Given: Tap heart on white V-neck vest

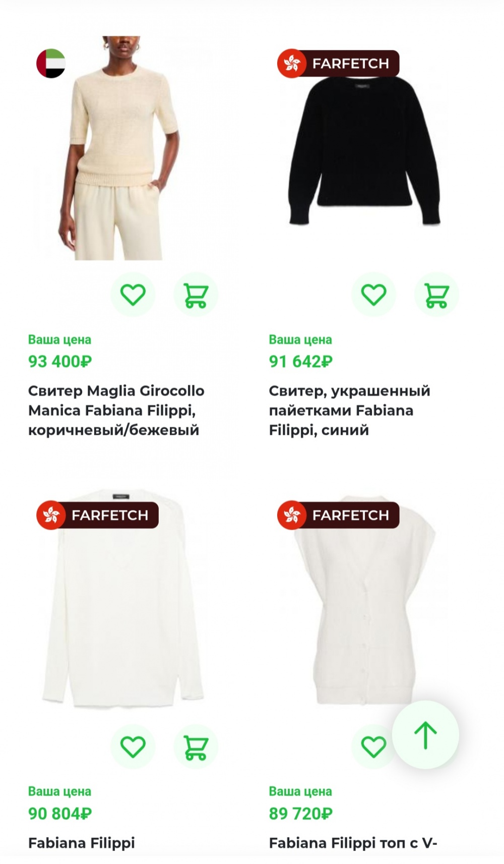Looking at the screenshot, I should point(374,746).
